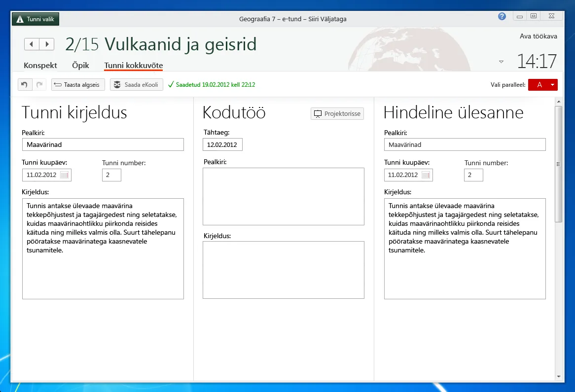Click Tunni number field in Hindeline ülesanne

click(473, 175)
